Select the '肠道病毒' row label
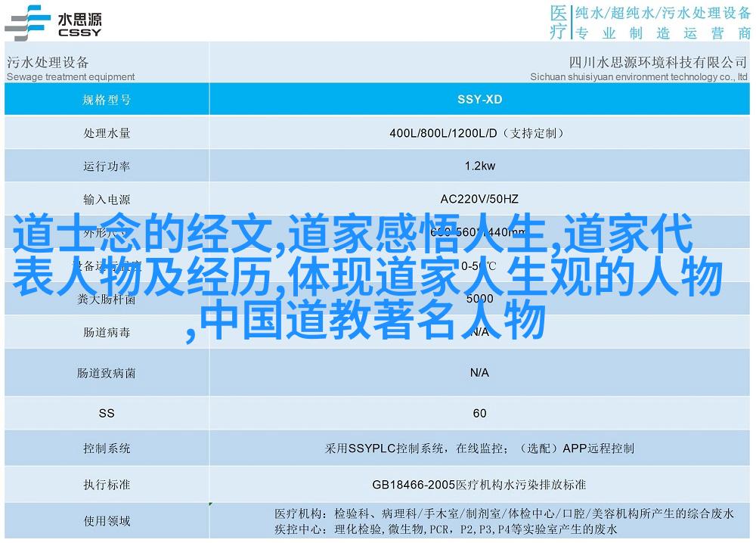This screenshot has width=756, height=543. 107,332
